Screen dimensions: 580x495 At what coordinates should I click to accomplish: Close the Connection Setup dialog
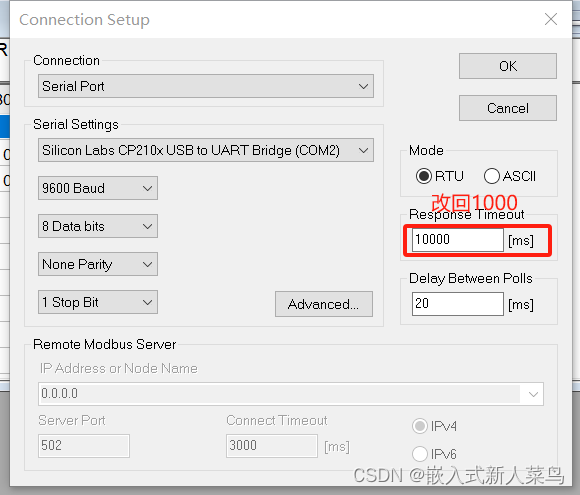[x=551, y=19]
